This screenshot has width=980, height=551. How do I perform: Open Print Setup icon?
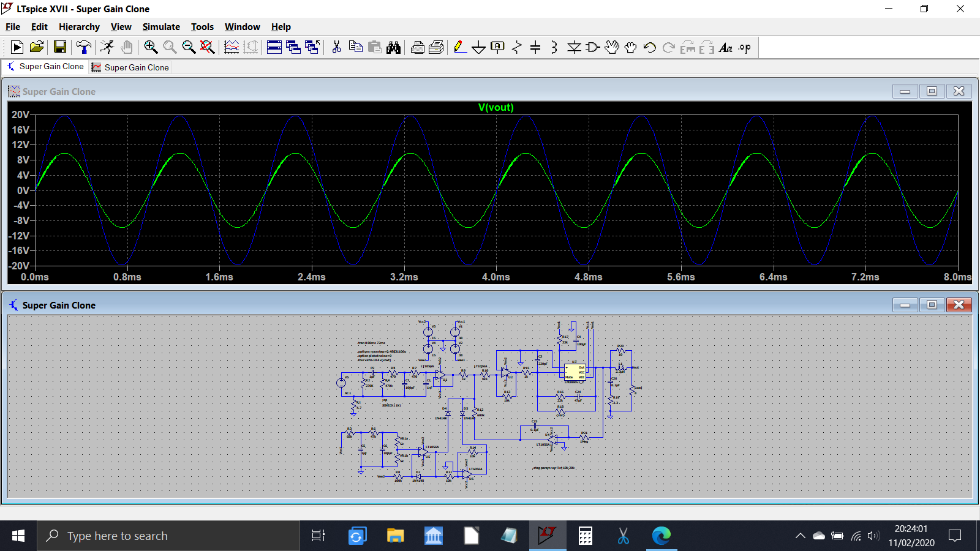[x=437, y=47]
